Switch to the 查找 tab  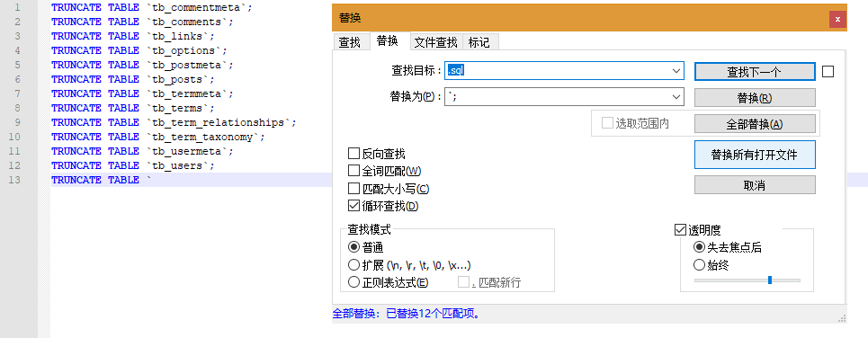point(349,42)
